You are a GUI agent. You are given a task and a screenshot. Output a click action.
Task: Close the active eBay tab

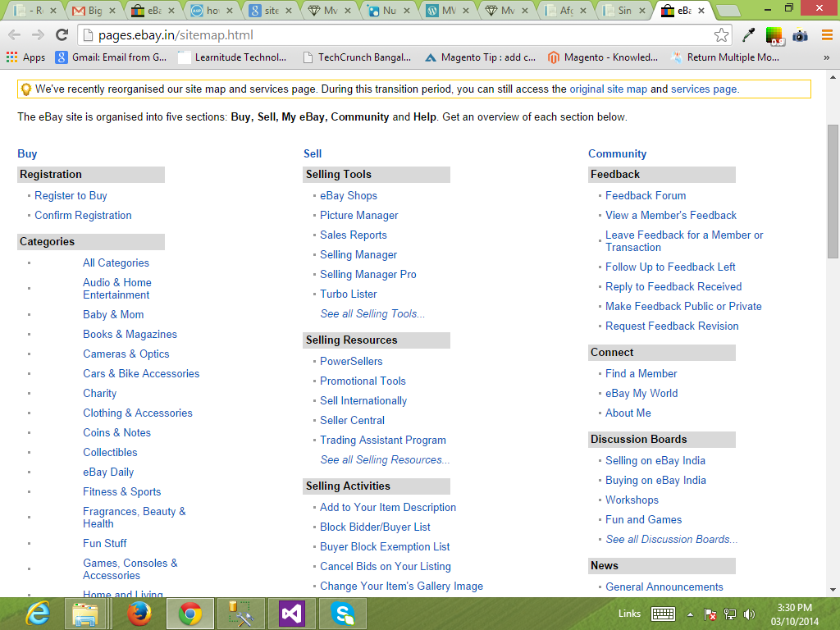point(701,10)
